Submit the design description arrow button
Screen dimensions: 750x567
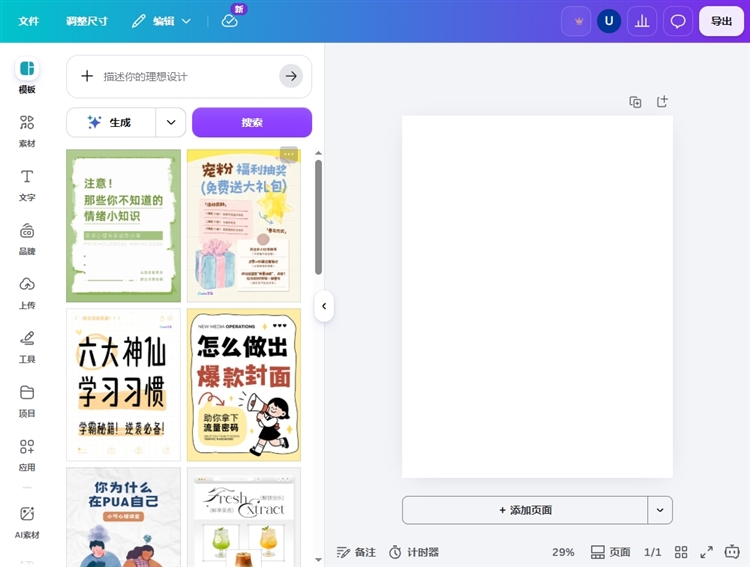point(291,76)
